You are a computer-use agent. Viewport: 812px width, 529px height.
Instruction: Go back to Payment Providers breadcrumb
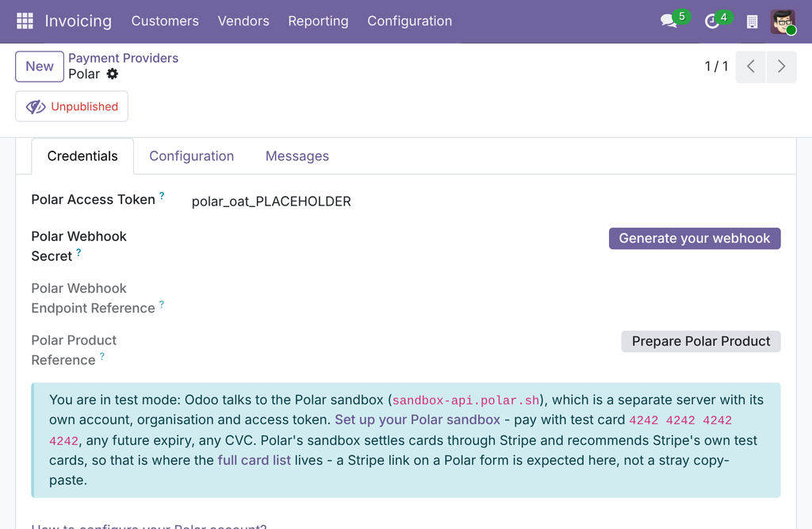[x=123, y=58]
